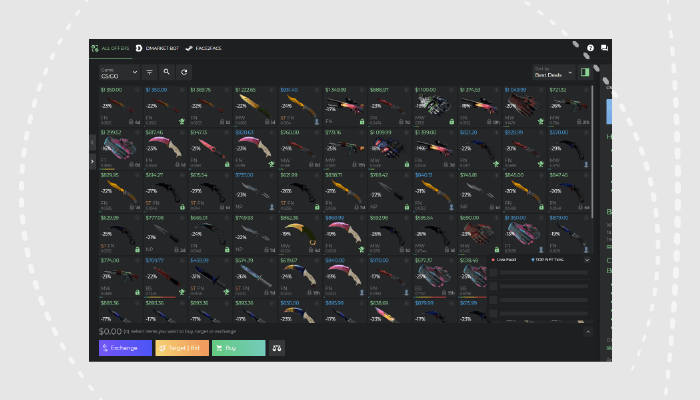Select the Live Feed tab

click(x=504, y=260)
